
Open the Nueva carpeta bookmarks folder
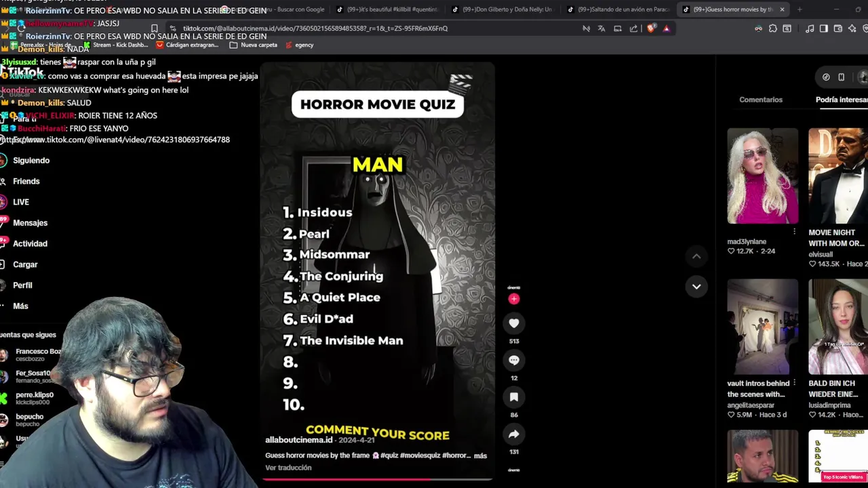point(254,45)
